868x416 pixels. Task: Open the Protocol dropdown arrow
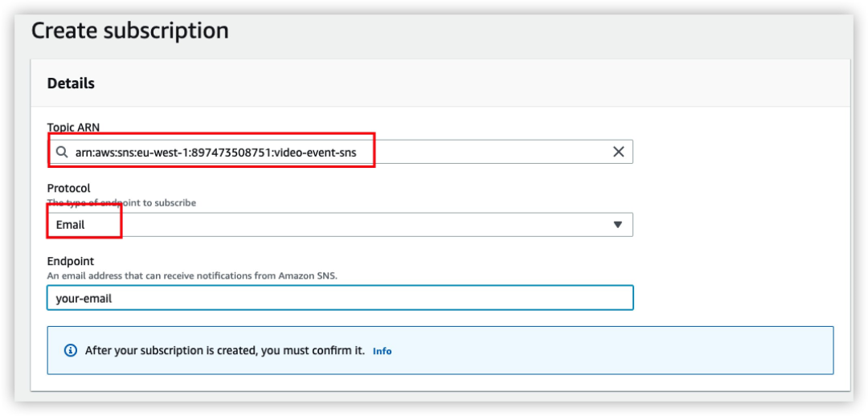(x=617, y=225)
